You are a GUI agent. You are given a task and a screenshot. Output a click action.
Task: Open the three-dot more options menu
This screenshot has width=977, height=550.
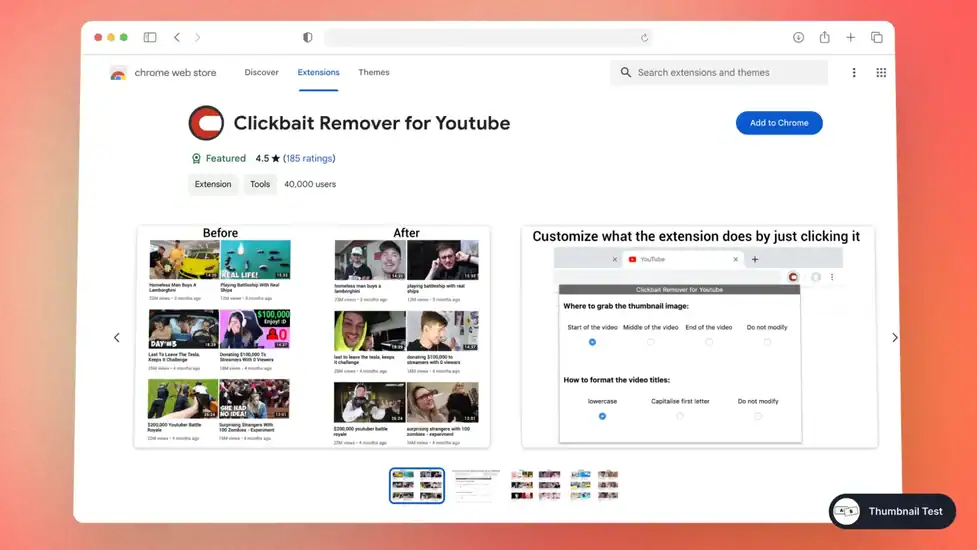click(854, 73)
